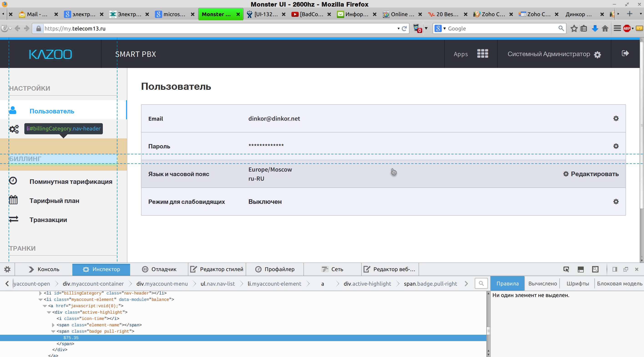The width and height of the screenshot is (644, 357).
Task: Click the exchange arrows icon for Транзакции
Action: (13, 219)
